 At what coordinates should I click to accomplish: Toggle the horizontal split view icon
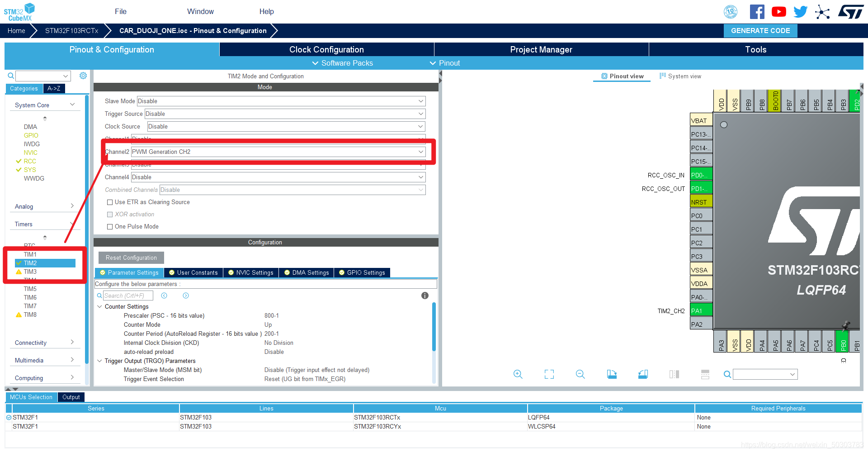click(x=705, y=374)
